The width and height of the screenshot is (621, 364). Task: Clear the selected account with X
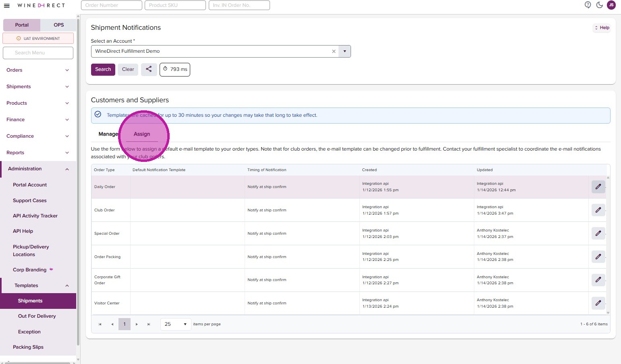(x=334, y=52)
